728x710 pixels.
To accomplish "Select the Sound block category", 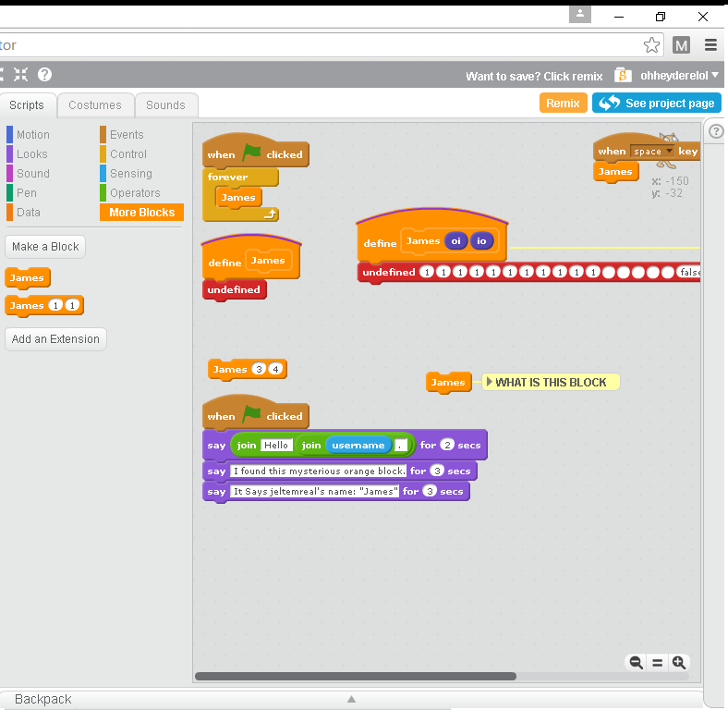I will click(x=33, y=174).
